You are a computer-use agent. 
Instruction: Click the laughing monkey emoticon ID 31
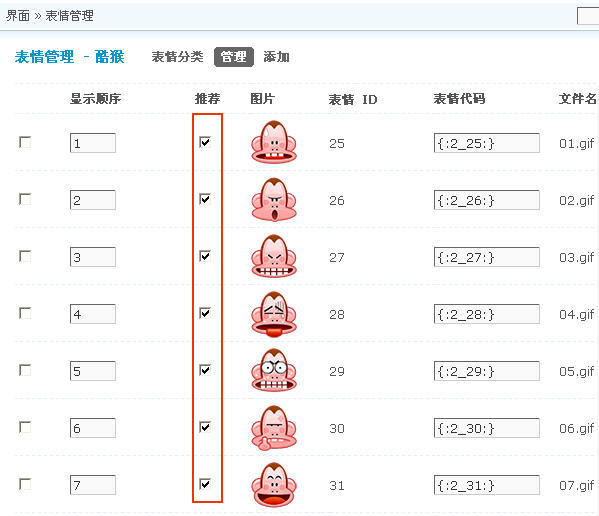pos(274,484)
